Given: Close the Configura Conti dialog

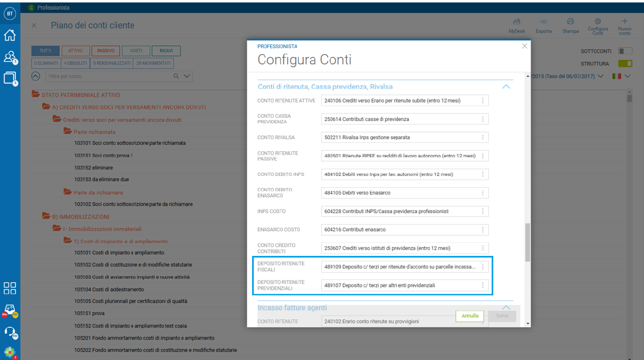Looking at the screenshot, I should pyautogui.click(x=525, y=46).
